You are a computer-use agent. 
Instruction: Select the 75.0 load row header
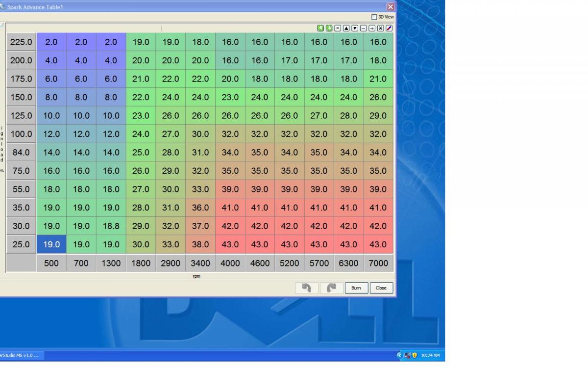[x=21, y=171]
